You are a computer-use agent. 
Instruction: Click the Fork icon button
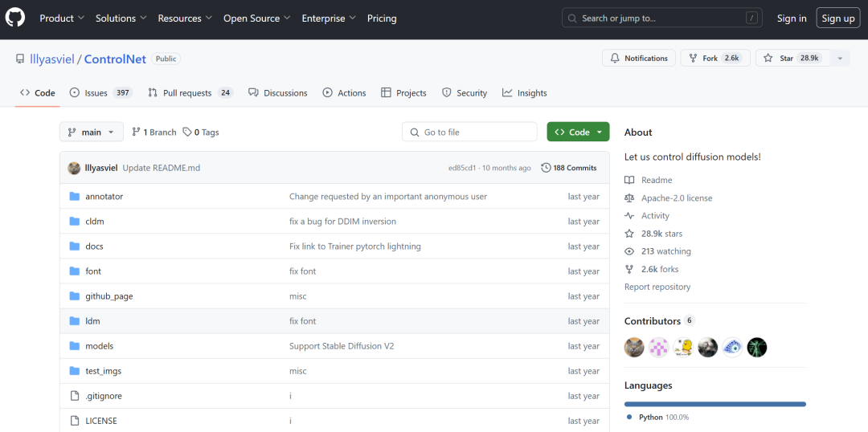coord(693,58)
